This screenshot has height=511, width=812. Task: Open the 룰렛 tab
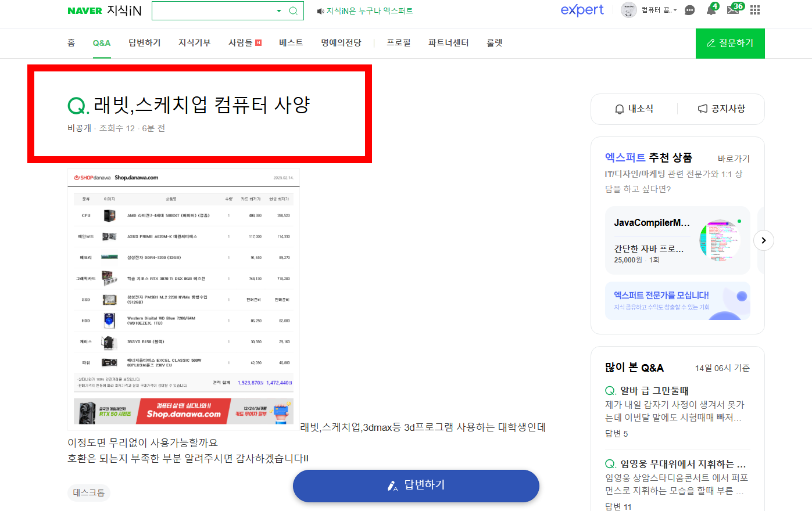pyautogui.click(x=495, y=43)
